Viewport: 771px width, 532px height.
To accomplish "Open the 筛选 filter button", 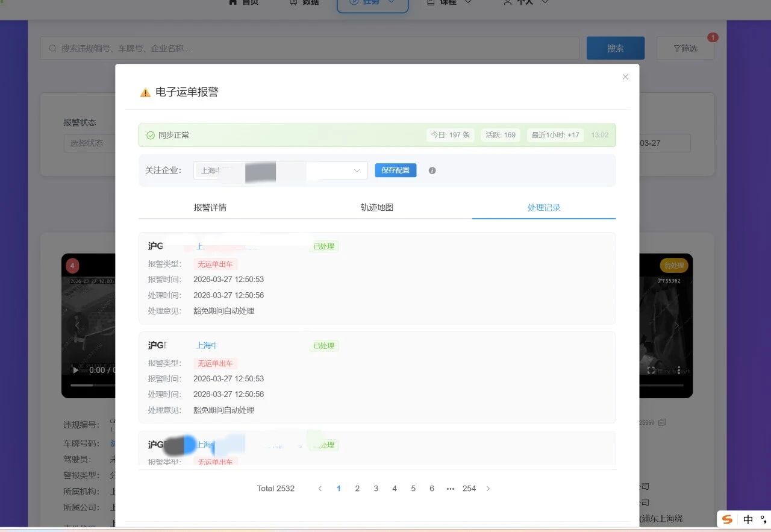I will pos(685,48).
